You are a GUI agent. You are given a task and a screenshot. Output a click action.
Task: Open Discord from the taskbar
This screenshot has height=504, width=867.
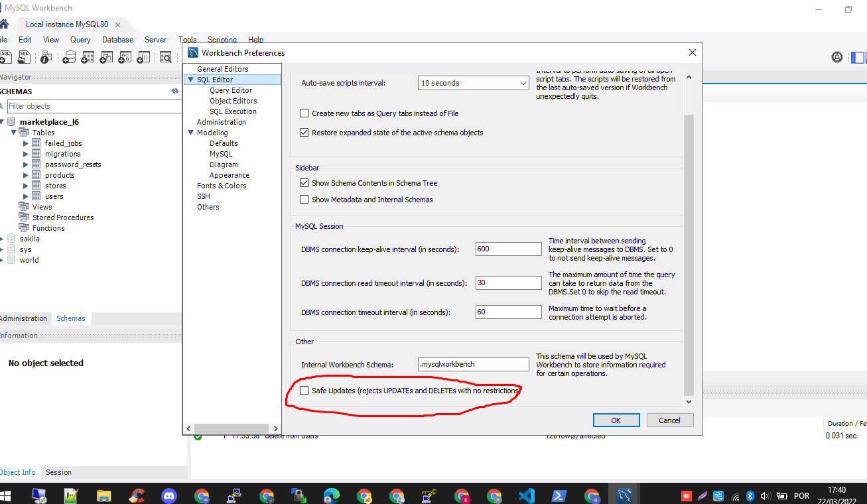[x=169, y=495]
